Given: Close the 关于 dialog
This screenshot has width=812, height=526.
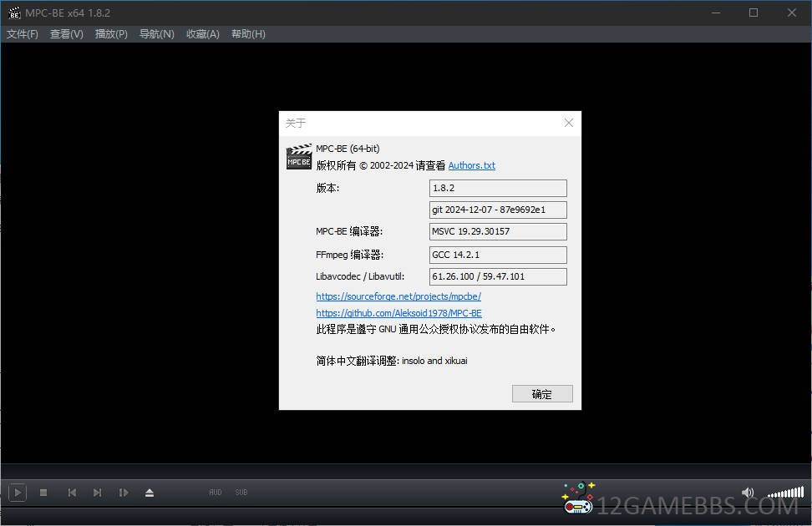Looking at the screenshot, I should 569,123.
